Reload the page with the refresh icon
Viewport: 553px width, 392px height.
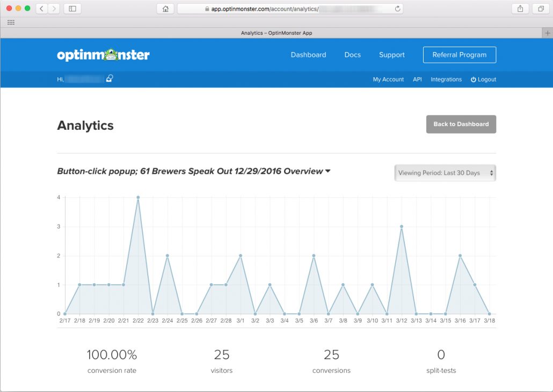coord(397,9)
